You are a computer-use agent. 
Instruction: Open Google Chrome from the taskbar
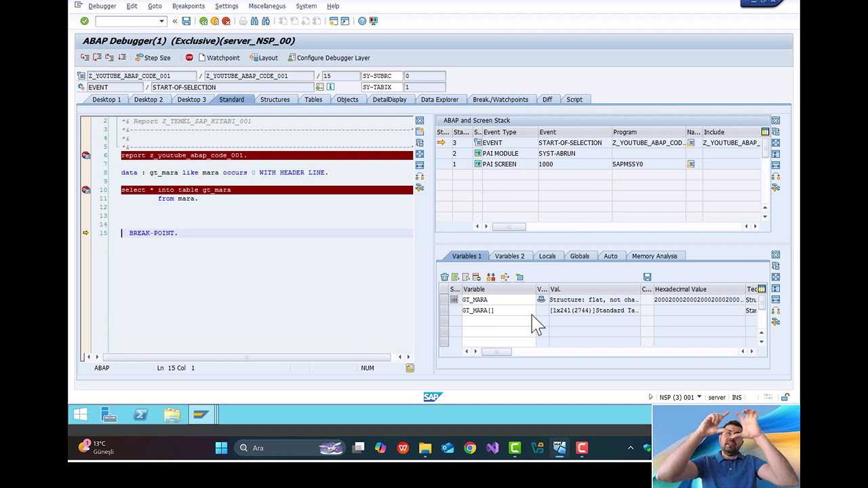click(470, 448)
